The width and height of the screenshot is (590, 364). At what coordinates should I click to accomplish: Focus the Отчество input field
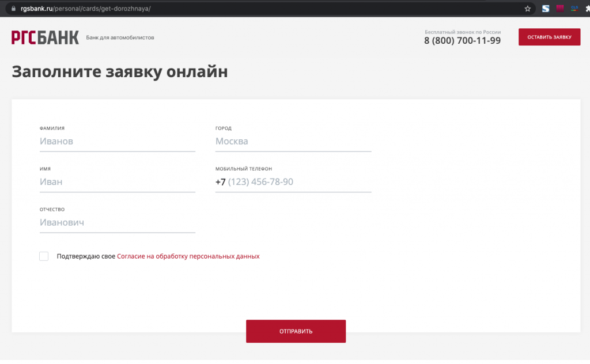tap(118, 223)
